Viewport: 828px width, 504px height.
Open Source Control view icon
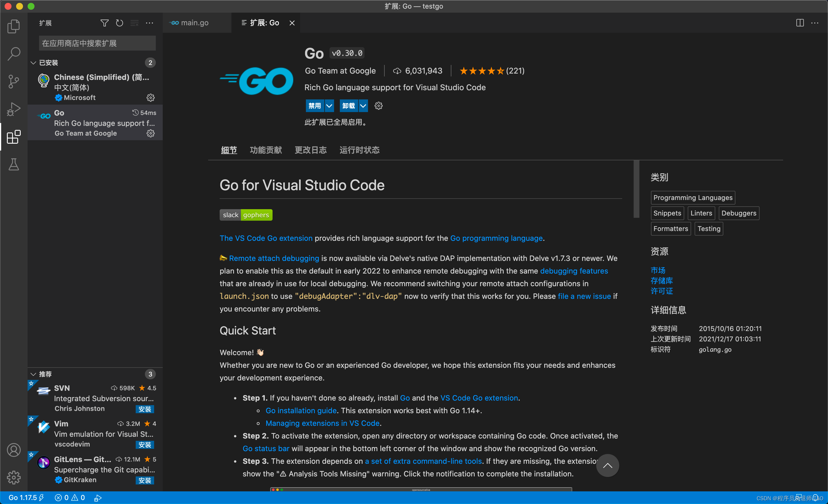pos(14,82)
